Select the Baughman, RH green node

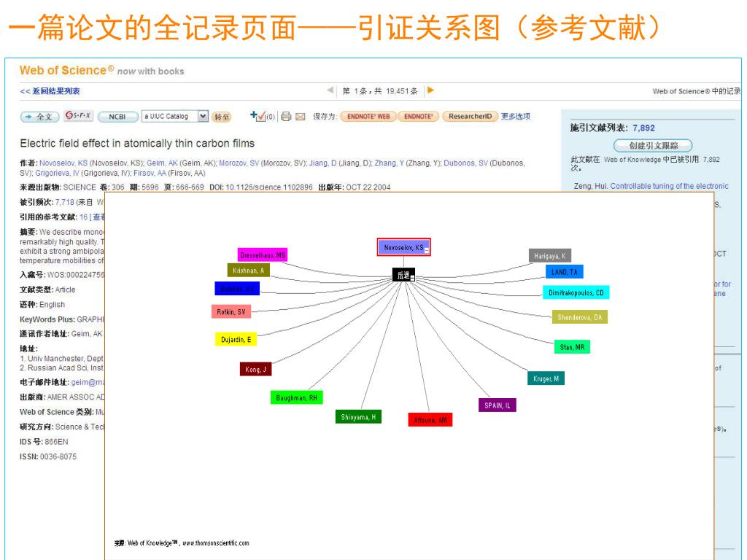(x=296, y=397)
